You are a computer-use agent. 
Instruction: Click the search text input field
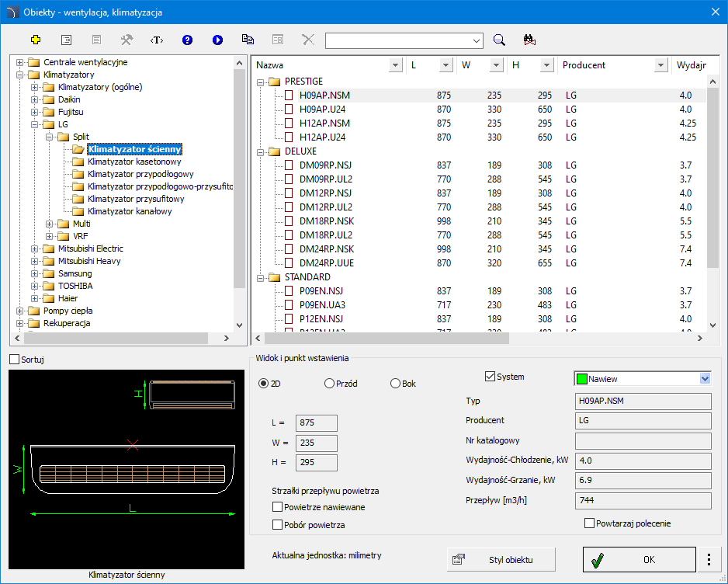(x=397, y=40)
